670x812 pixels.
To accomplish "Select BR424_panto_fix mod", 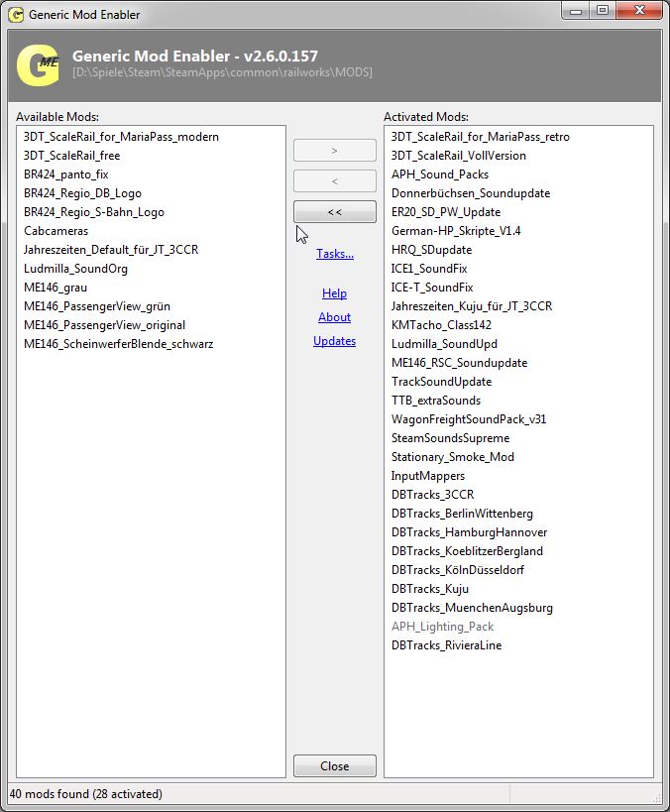I will click(65, 174).
